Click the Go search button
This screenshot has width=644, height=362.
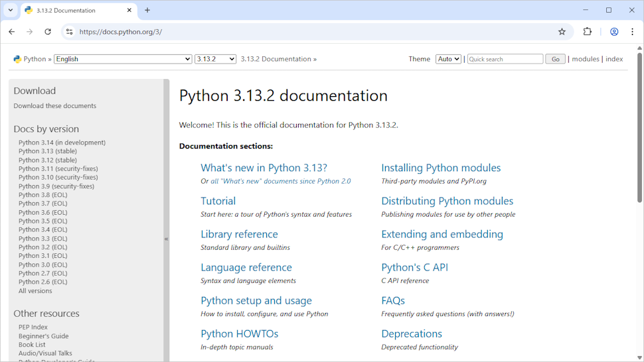[x=555, y=59]
